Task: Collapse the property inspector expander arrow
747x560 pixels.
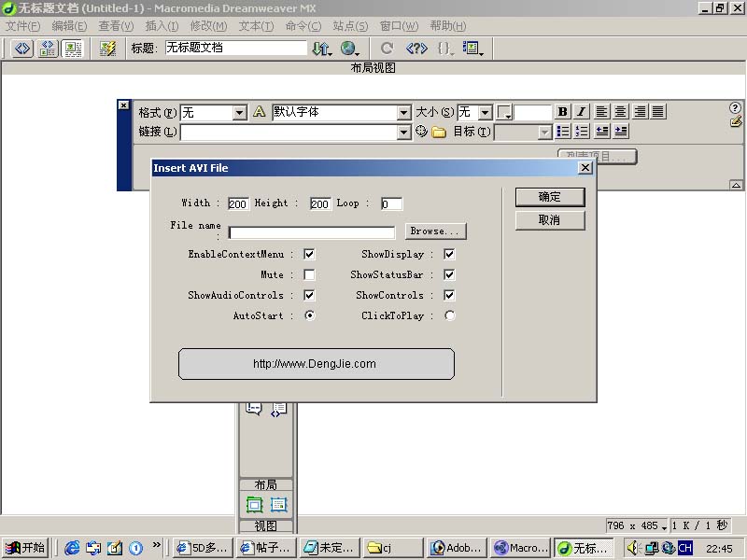Action: click(736, 185)
